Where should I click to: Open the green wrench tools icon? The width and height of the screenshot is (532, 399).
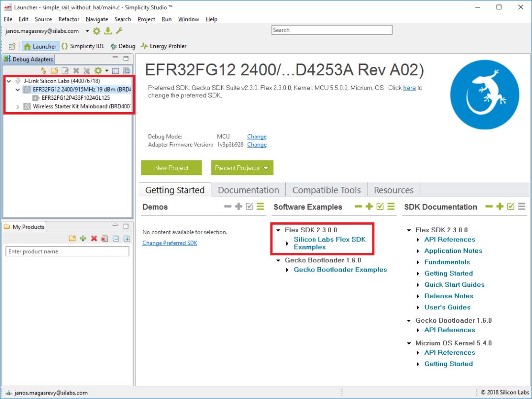(x=119, y=31)
